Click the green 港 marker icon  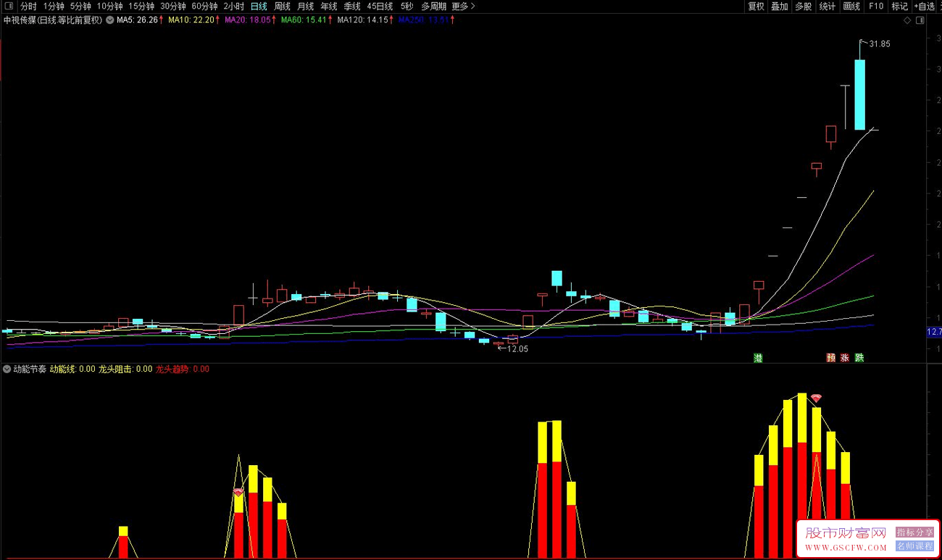[x=758, y=357]
